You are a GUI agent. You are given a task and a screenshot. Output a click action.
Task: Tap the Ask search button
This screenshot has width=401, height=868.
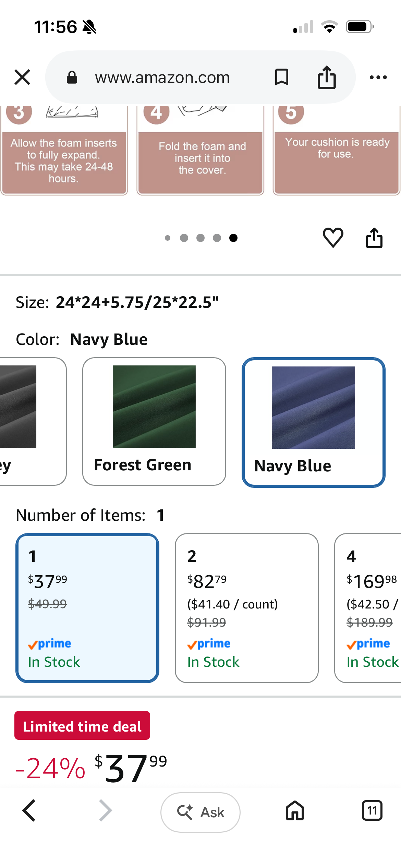[x=200, y=812]
